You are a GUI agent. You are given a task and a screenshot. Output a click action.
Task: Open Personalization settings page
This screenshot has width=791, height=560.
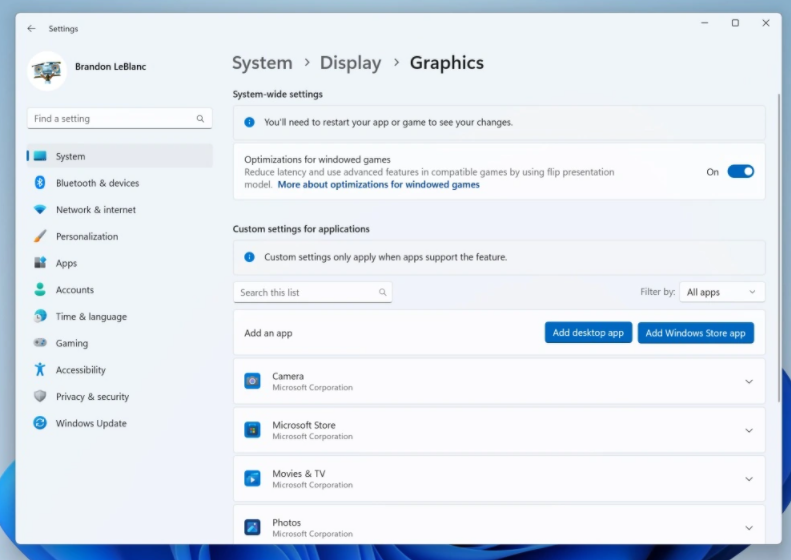click(120, 236)
